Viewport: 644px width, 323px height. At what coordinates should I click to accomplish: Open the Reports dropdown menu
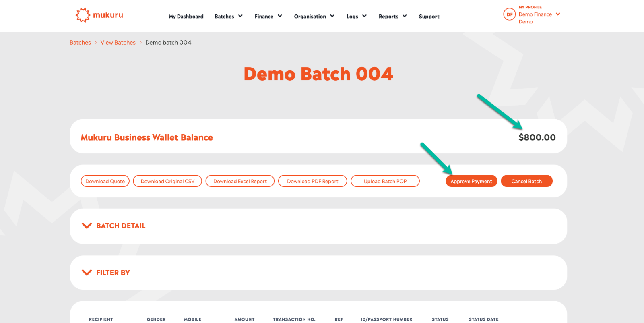point(392,17)
